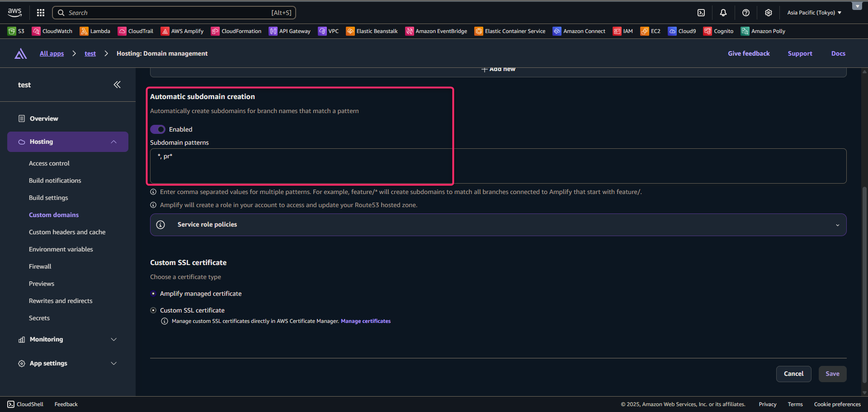Open the Support link
Viewport: 868px width, 412px height.
point(800,53)
